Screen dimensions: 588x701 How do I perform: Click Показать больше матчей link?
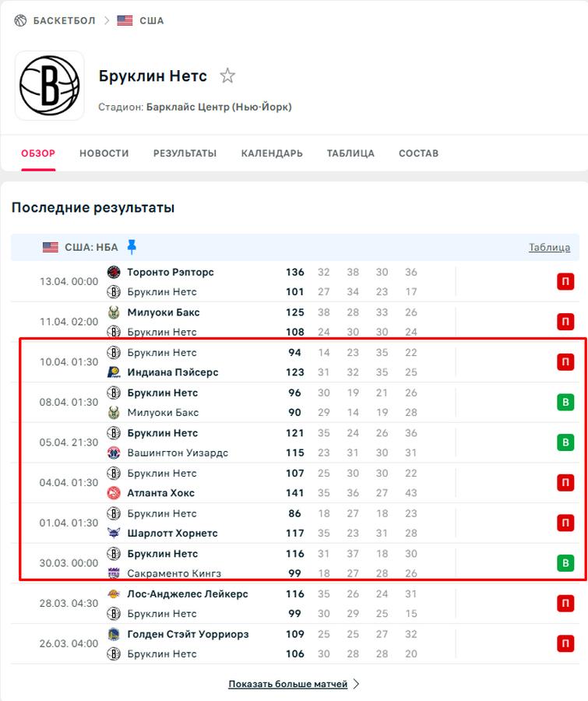(x=288, y=684)
